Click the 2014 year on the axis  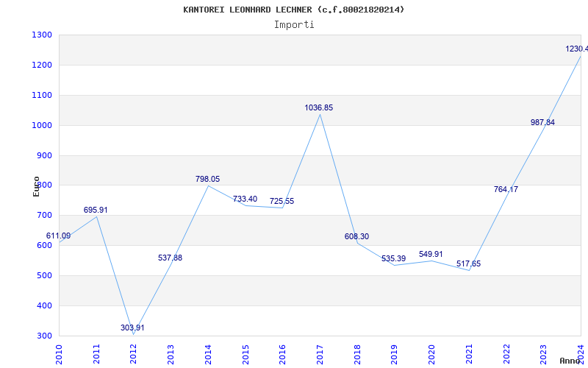tap(208, 354)
